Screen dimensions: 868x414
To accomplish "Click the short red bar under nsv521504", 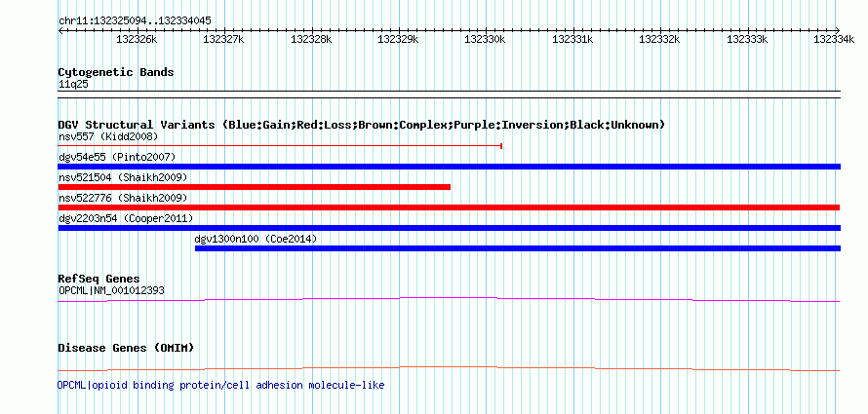I will pyautogui.click(x=255, y=187).
